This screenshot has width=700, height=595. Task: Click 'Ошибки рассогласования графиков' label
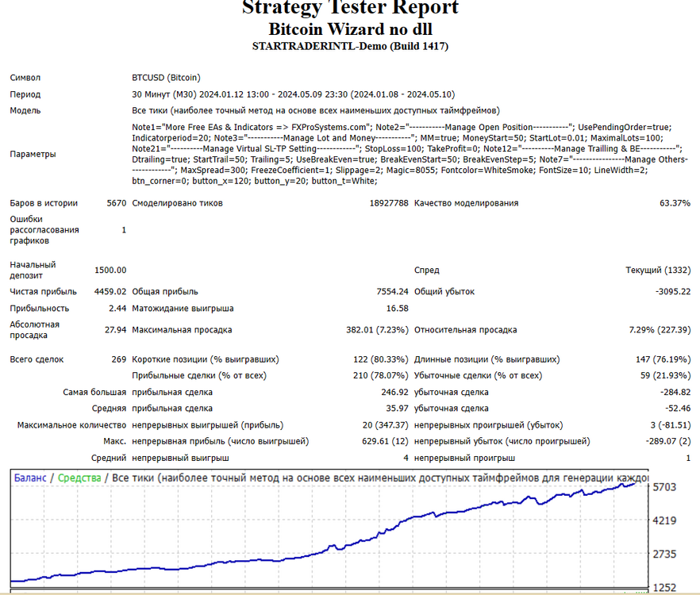(x=44, y=230)
